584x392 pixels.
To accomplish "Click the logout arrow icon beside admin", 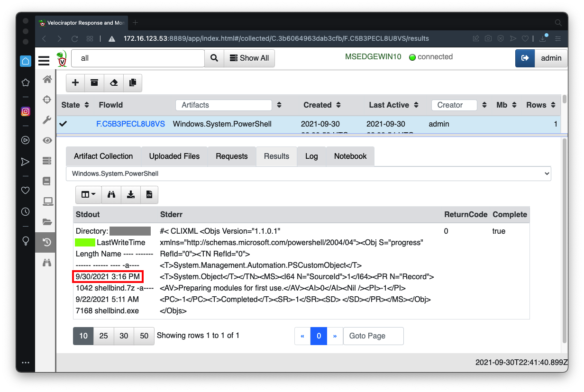I will [525, 58].
